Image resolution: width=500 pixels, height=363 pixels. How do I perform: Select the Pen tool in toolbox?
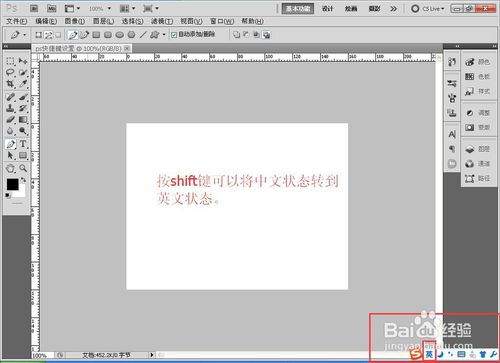pos(10,144)
